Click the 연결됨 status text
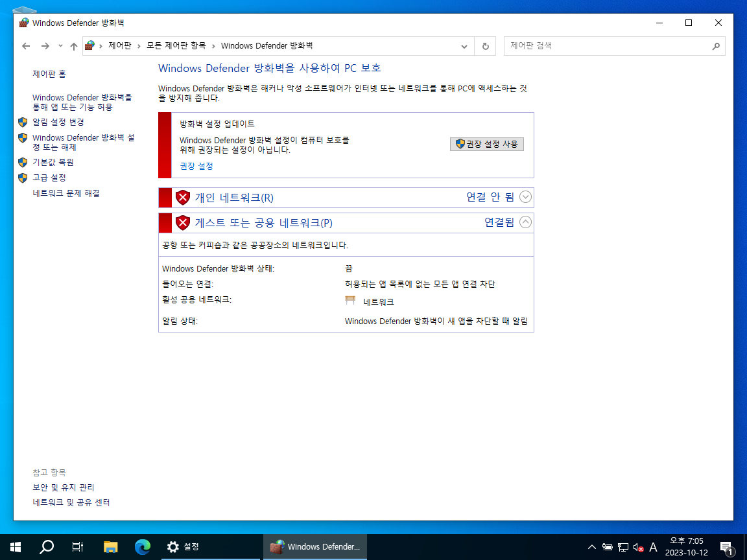This screenshot has width=747, height=560. coord(499,222)
